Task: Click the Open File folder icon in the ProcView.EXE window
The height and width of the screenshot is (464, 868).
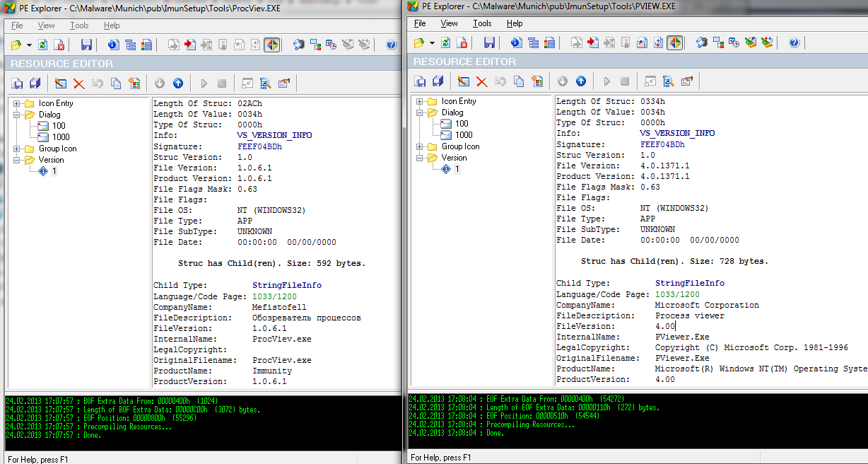Action: [16, 45]
